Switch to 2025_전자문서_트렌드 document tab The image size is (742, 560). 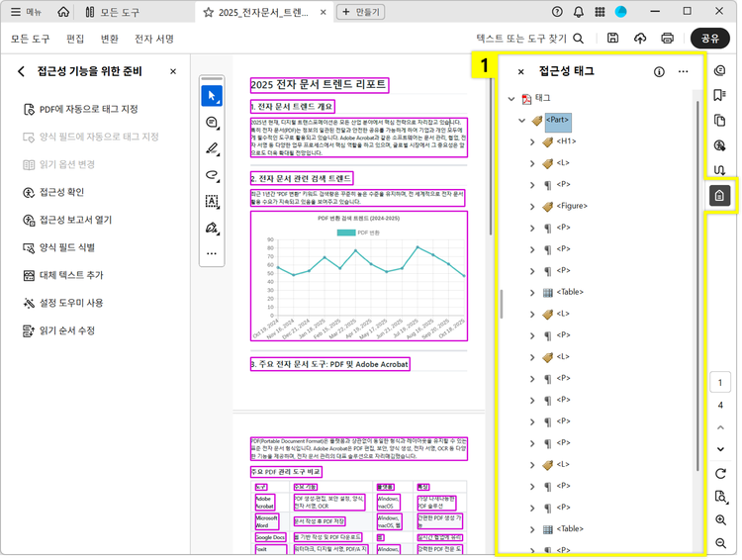point(262,12)
